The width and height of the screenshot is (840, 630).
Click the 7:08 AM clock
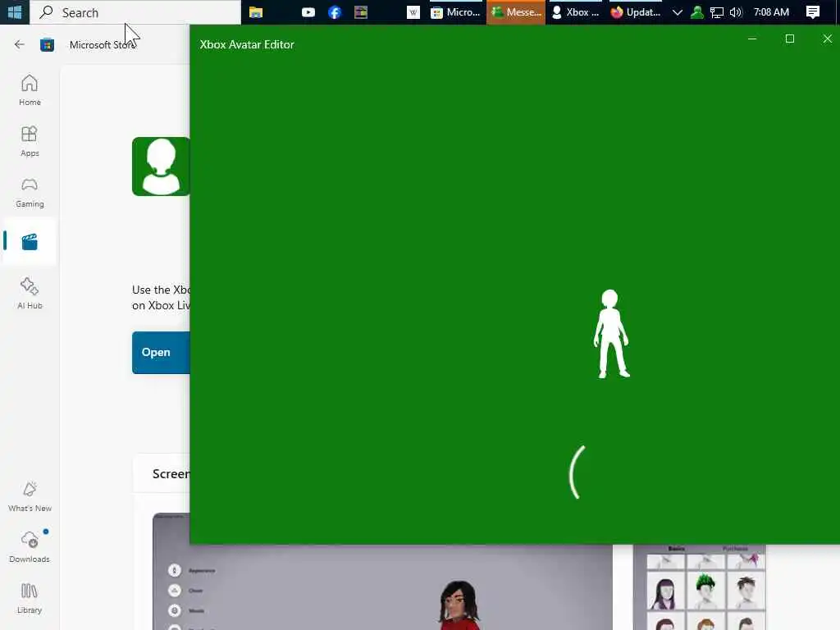[771, 11]
